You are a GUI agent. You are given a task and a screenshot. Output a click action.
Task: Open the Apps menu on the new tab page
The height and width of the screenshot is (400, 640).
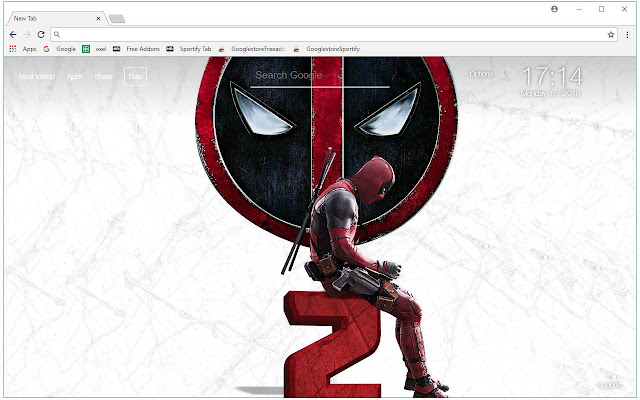pyautogui.click(x=75, y=77)
